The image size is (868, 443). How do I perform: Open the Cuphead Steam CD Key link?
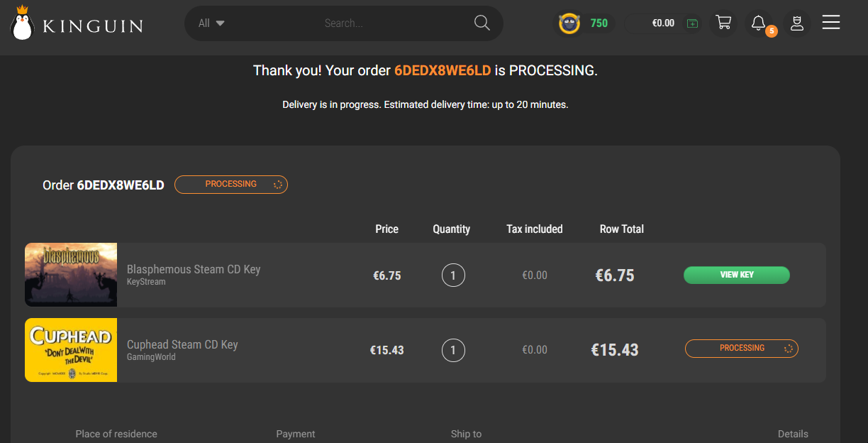click(x=182, y=345)
